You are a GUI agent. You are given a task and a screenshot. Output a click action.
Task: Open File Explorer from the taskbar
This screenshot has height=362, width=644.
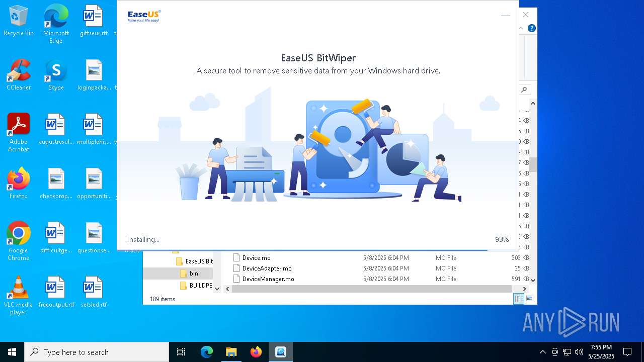click(x=231, y=352)
